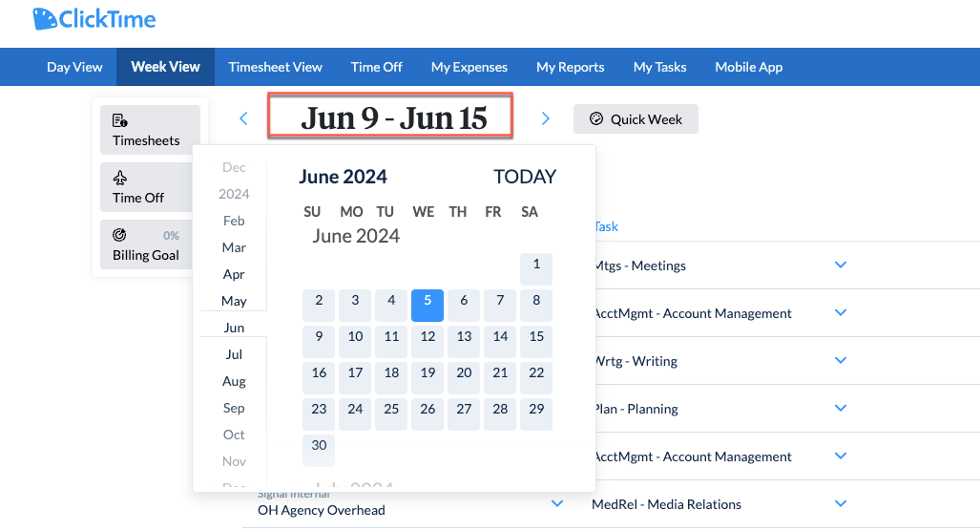This screenshot has width=980, height=531.
Task: Click the airplane Time Off icon
Action: point(119,178)
